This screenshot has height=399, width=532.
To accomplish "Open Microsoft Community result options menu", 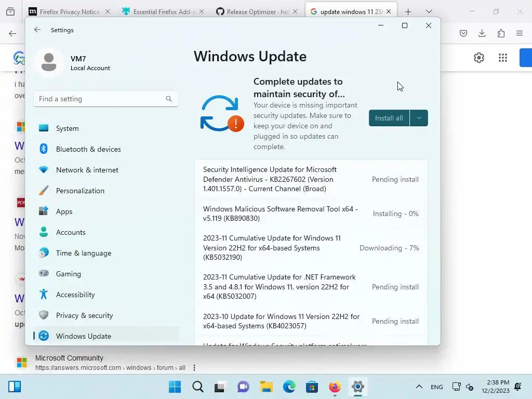I will (194, 367).
